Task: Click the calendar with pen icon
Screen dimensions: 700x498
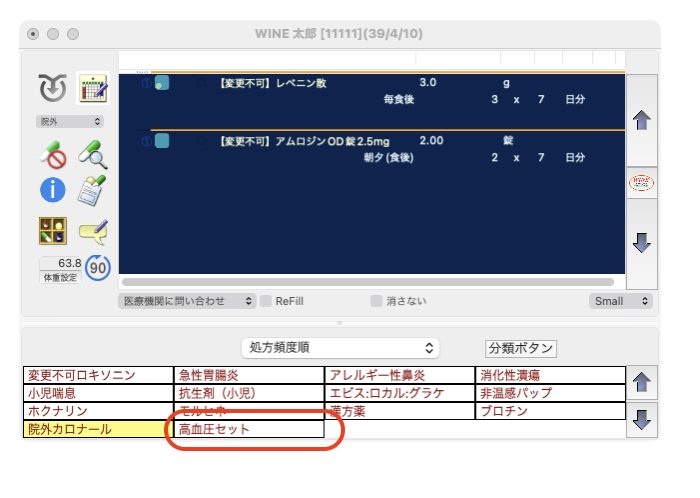Action: pyautogui.click(x=93, y=87)
